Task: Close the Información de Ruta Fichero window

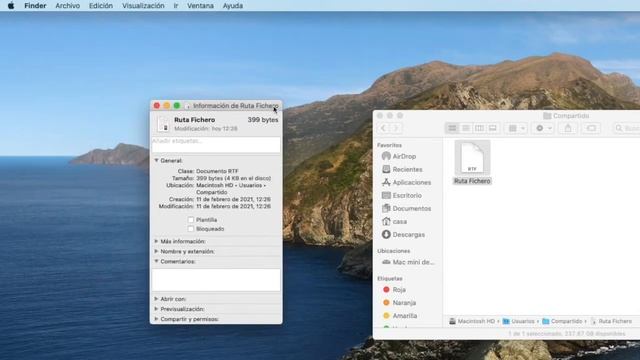Action: pyautogui.click(x=157, y=106)
